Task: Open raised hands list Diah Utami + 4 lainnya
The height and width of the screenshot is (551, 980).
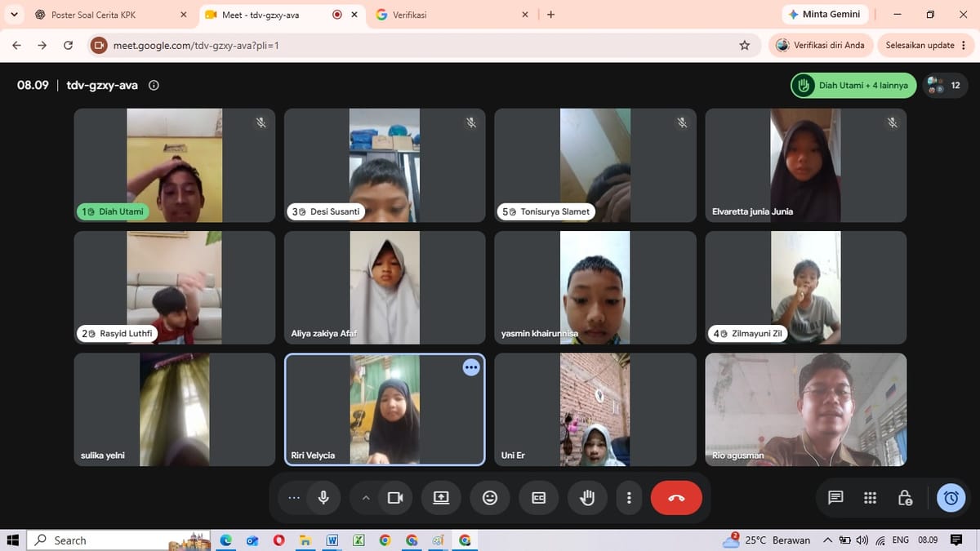Action: pos(853,85)
